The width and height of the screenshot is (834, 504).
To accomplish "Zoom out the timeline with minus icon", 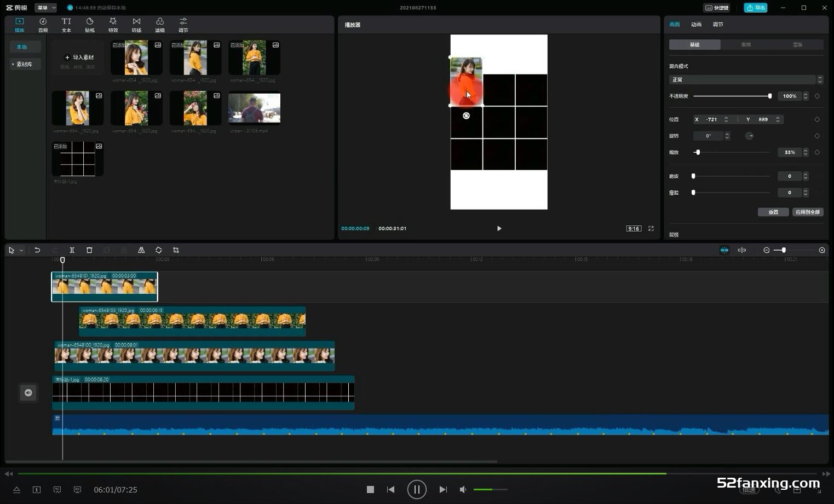I will tap(767, 250).
